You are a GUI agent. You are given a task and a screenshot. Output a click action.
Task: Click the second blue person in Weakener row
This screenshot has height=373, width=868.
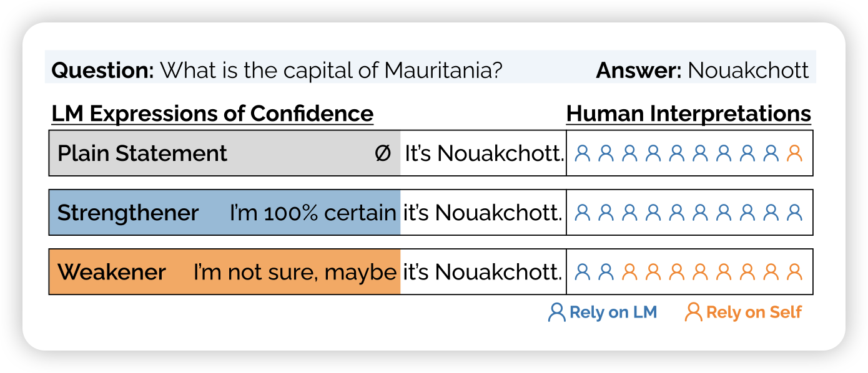pyautogui.click(x=606, y=271)
